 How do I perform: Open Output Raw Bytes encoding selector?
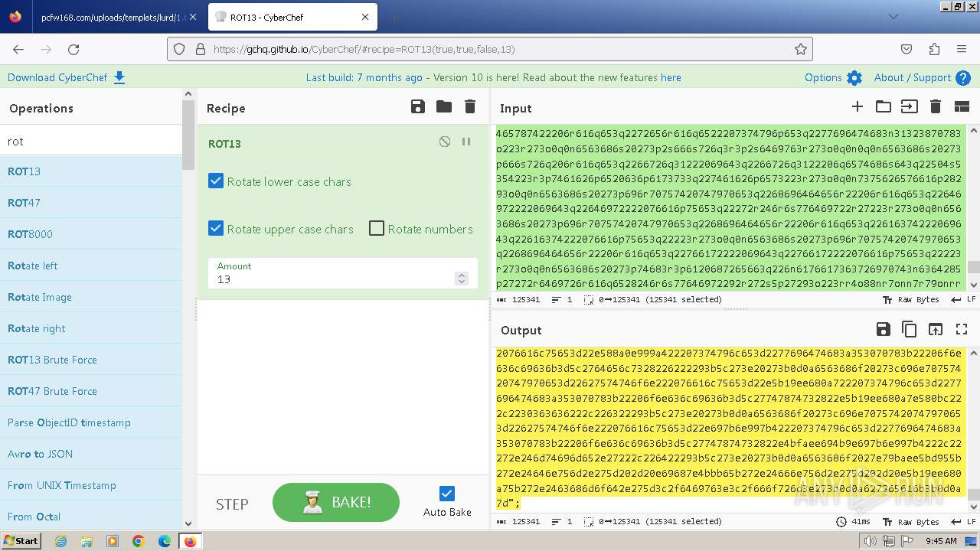pyautogui.click(x=911, y=521)
